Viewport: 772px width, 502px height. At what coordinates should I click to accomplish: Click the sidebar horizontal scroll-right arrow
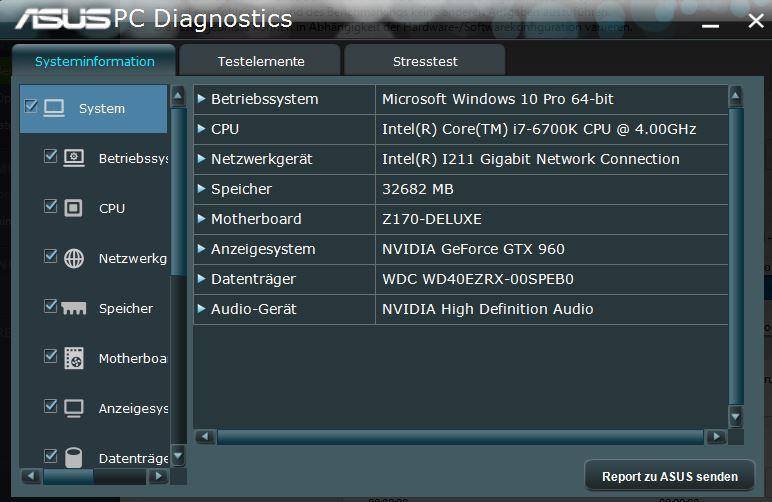pyautogui.click(x=158, y=476)
